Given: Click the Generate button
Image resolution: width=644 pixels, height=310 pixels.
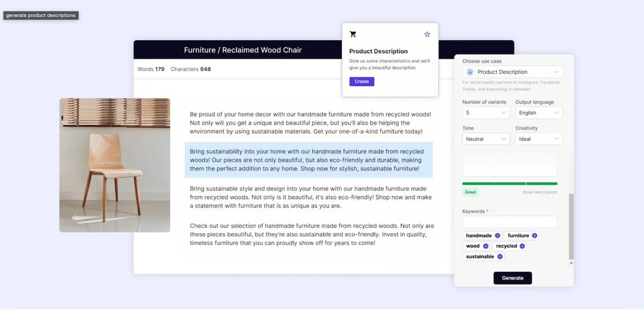Looking at the screenshot, I should (x=513, y=278).
